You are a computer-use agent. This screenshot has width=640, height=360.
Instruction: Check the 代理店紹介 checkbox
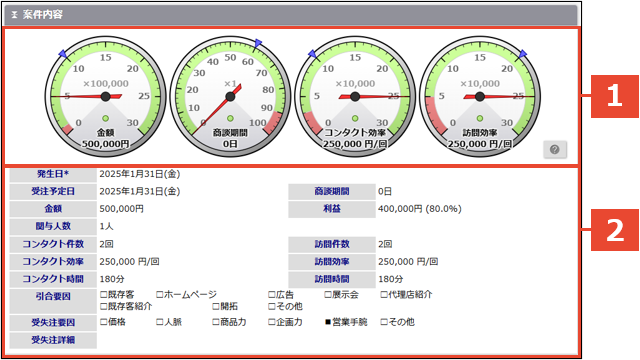tap(384, 294)
